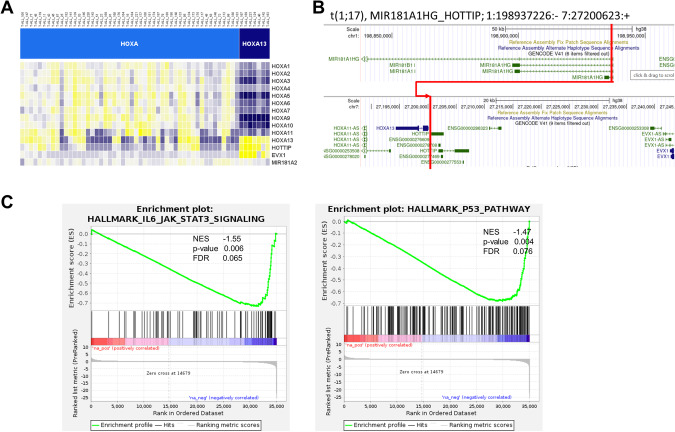Select the HOXA13 heatmap row label
Viewport: 675px width, 432px height.
coord(282,140)
